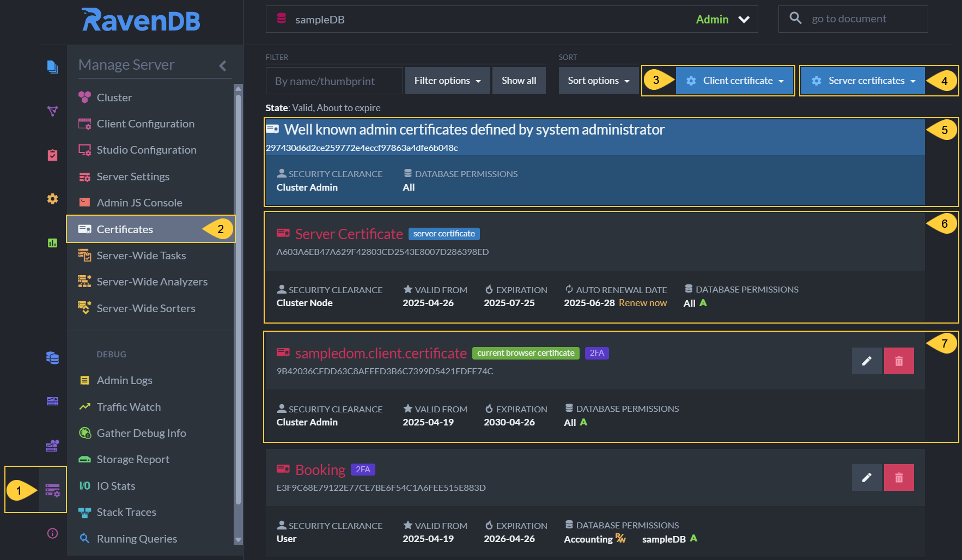Click the search magnifier icon

[795, 18]
